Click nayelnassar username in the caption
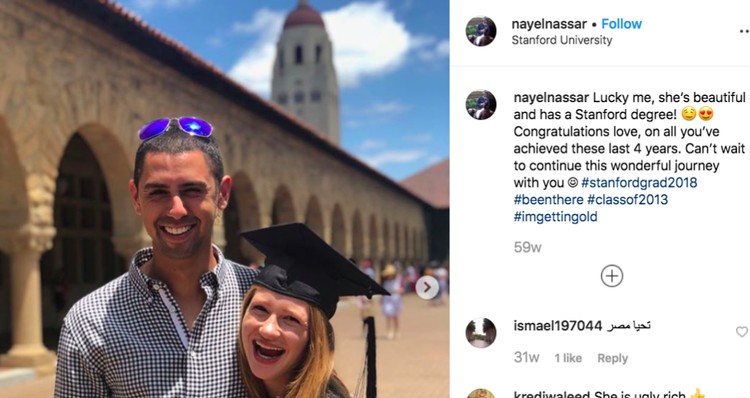Image resolution: width=750 pixels, height=398 pixels. click(x=551, y=98)
